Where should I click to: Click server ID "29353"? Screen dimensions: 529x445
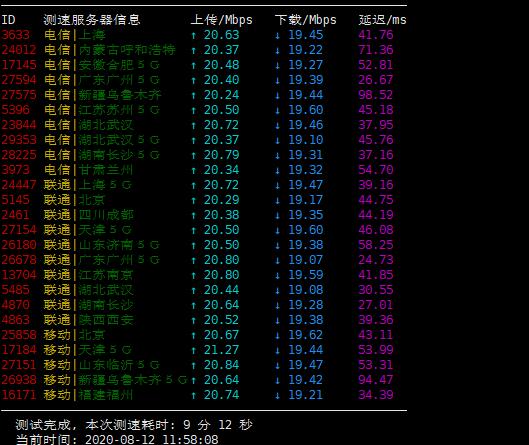(19, 140)
